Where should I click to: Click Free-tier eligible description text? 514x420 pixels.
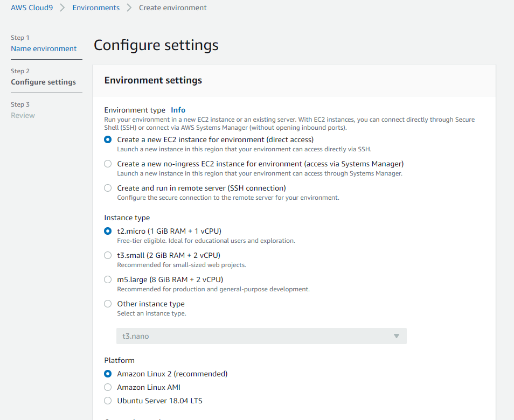click(206, 241)
